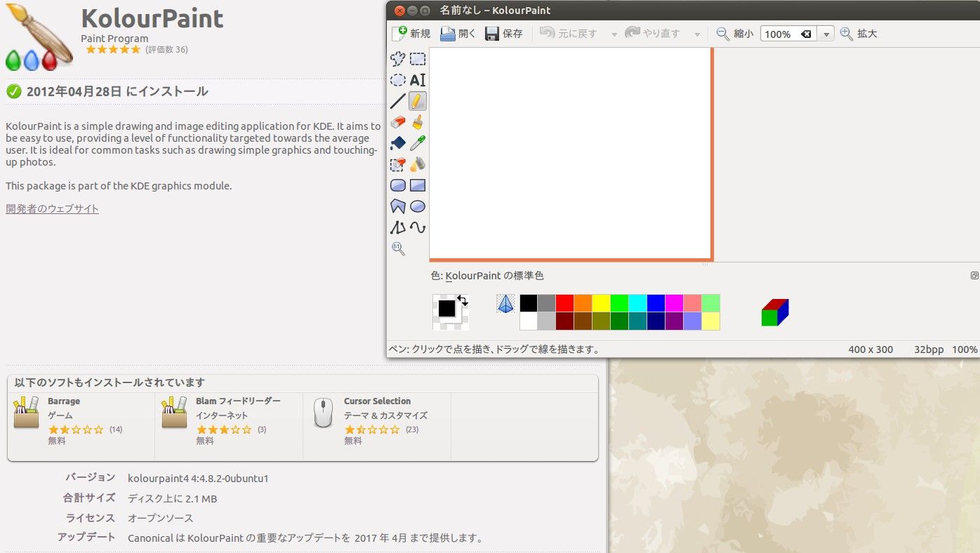Select the Connected Lines tool
The height and width of the screenshot is (553, 980).
(x=398, y=227)
